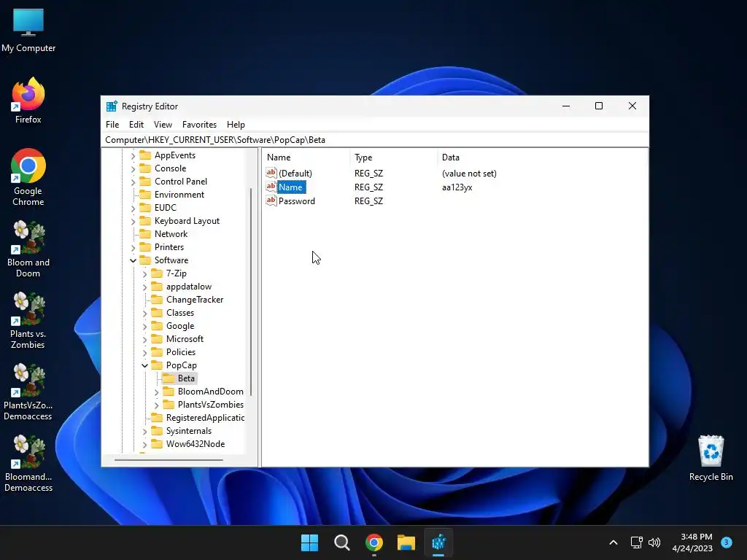Click the registry path address bar
Viewport: 747px width, 560px height.
coord(375,140)
